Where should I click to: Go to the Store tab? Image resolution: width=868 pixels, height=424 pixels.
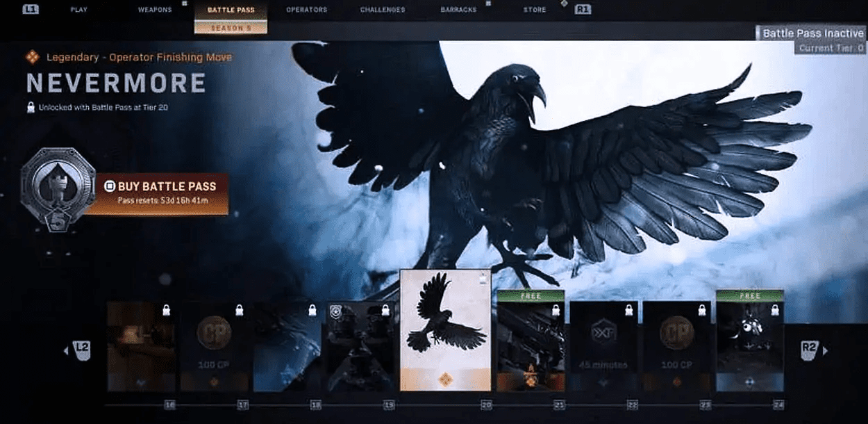pyautogui.click(x=534, y=10)
